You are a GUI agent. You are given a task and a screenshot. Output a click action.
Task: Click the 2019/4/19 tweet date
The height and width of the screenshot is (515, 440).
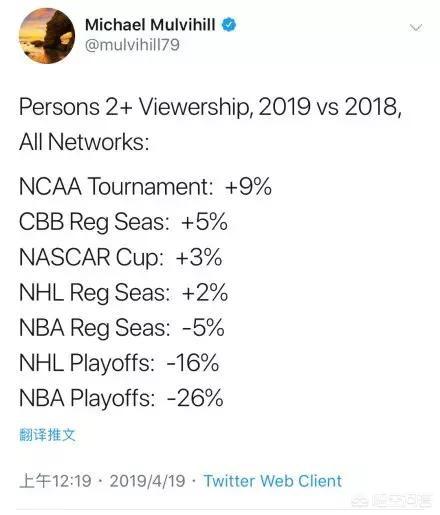click(x=147, y=481)
